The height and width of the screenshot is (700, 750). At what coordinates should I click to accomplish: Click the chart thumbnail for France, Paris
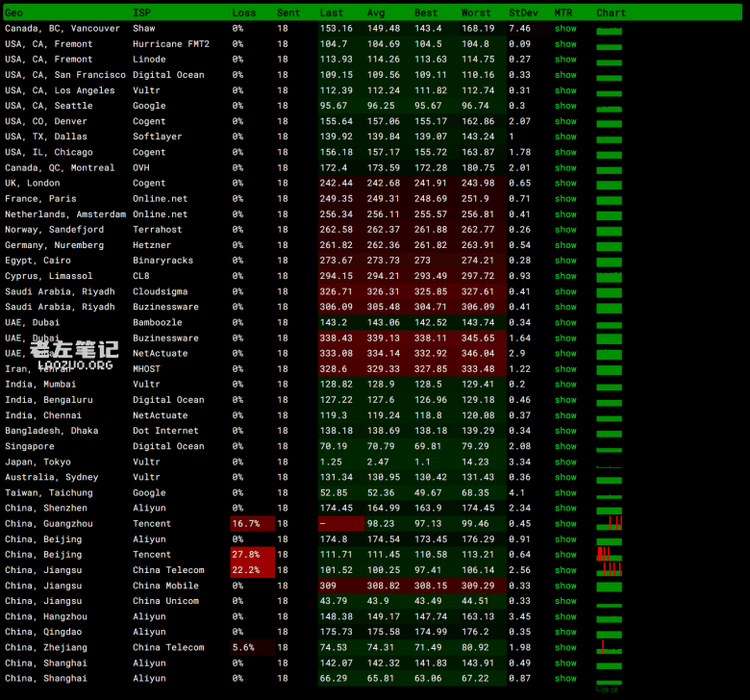610,199
